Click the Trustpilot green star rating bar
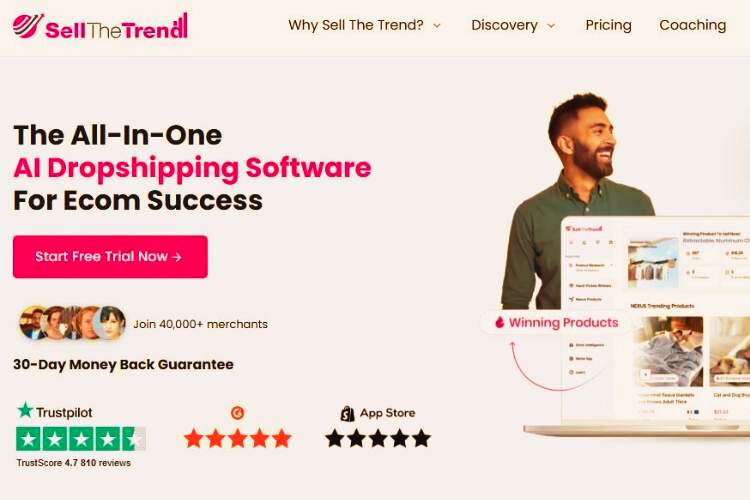The height and width of the screenshot is (500, 750). pos(81,439)
